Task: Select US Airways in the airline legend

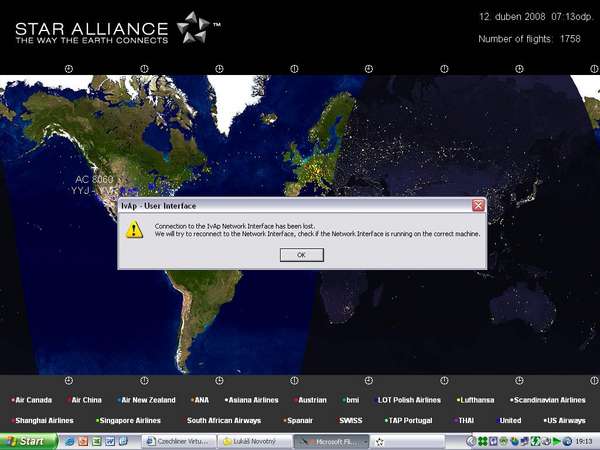Action: click(564, 420)
